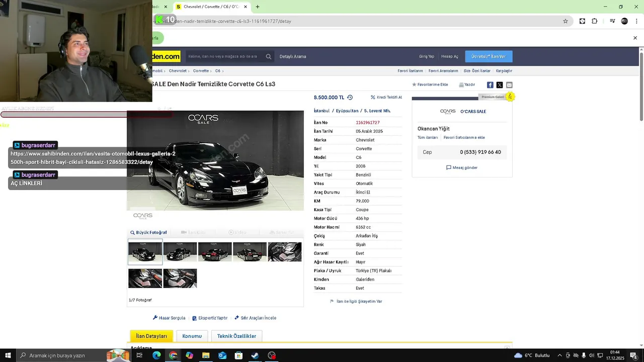The image size is (644, 362).
Task: Open Büyük Fotoğraf large photo view
Action: [x=148, y=232]
